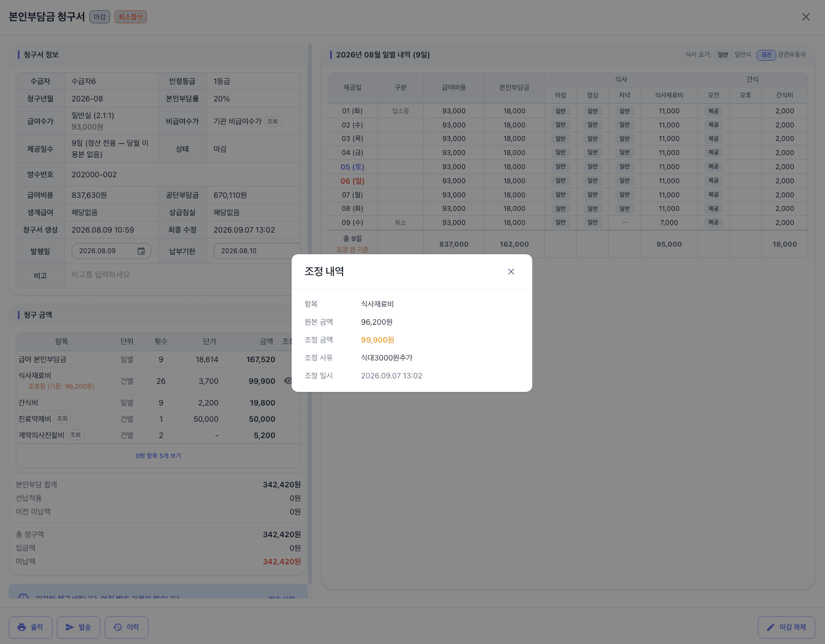Click the 납부기한 date field
Viewport: 825px width, 644px height.
[x=257, y=251]
